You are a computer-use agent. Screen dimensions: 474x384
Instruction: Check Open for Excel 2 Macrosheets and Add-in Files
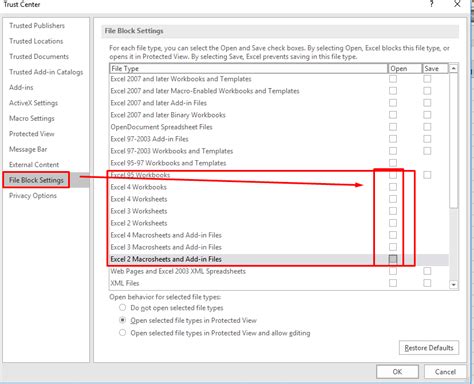(393, 259)
